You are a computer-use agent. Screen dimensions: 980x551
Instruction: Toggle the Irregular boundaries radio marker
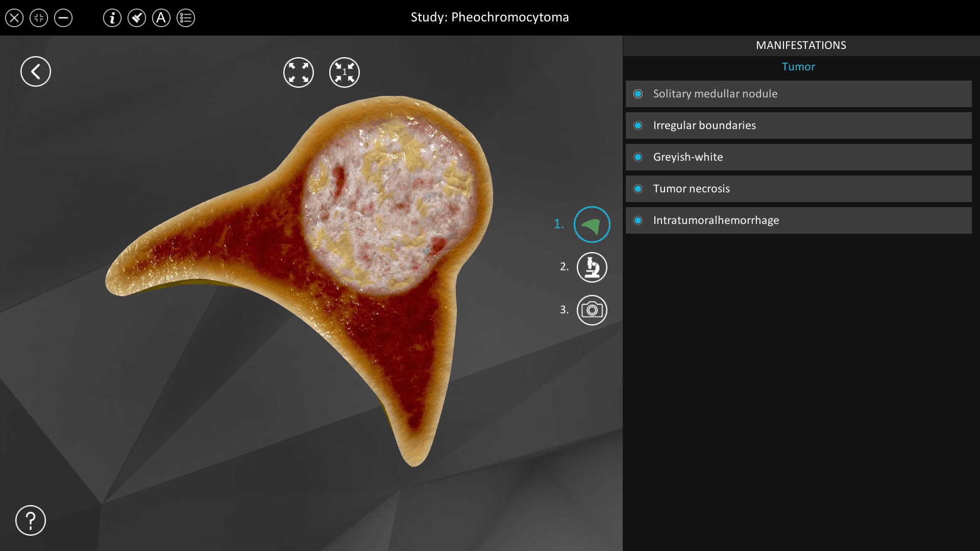click(638, 126)
